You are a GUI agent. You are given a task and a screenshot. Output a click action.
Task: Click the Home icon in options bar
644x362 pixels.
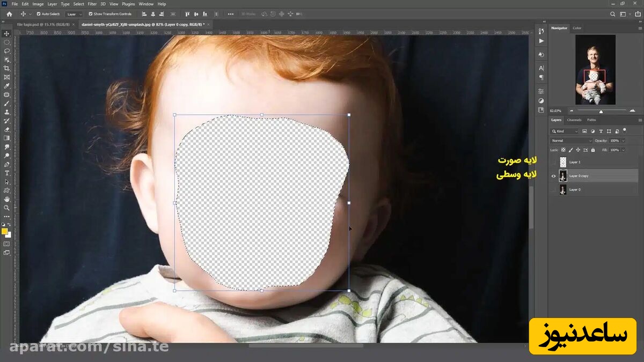click(x=9, y=14)
